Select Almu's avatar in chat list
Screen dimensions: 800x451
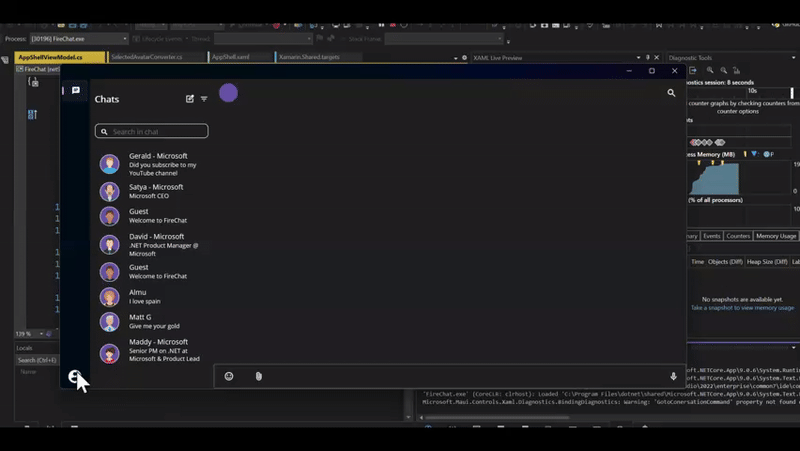(109, 297)
